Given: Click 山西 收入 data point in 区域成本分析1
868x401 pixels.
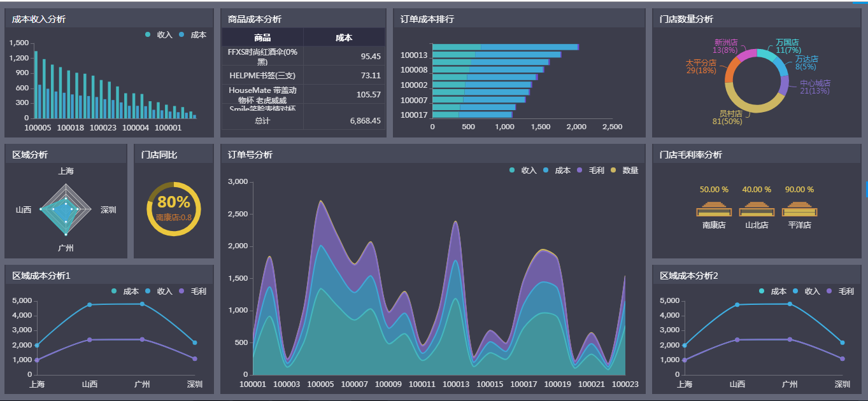Looking at the screenshot, I should click(x=89, y=305).
